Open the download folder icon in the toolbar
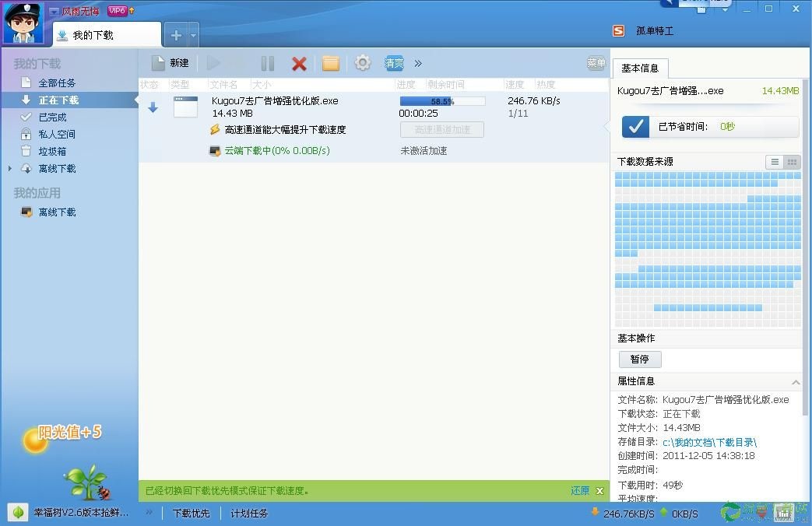 (330, 63)
